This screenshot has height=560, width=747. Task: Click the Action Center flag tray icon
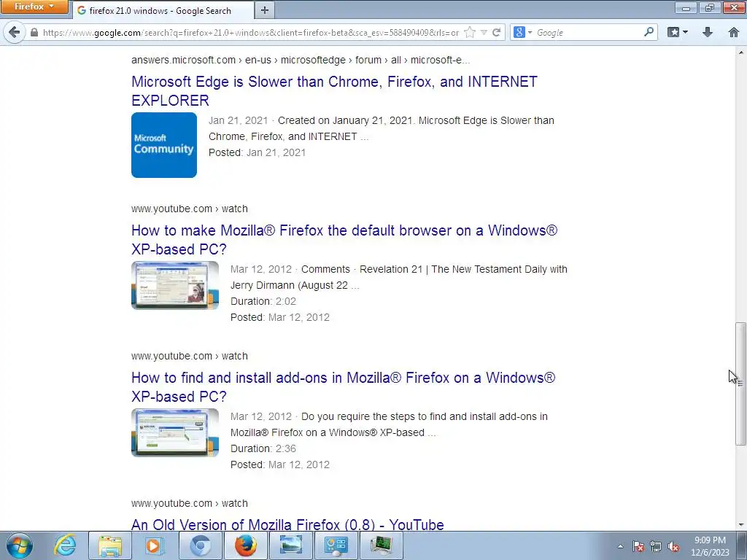pos(638,547)
